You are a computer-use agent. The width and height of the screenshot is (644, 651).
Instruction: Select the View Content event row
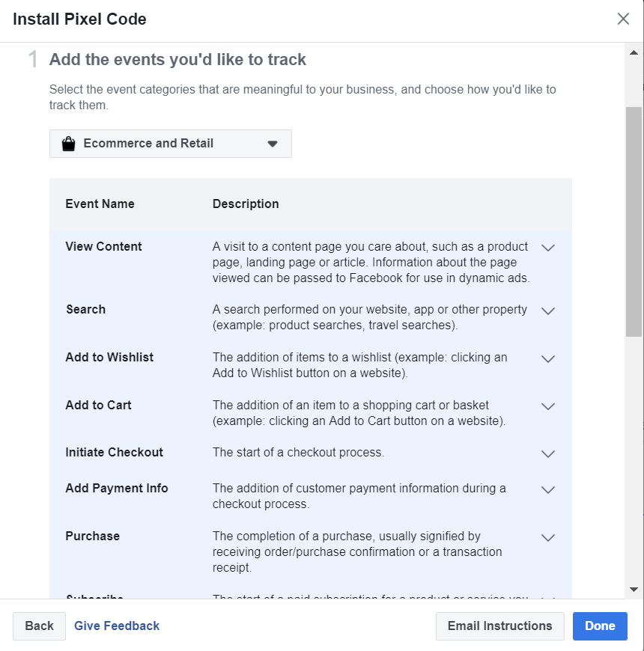point(310,263)
